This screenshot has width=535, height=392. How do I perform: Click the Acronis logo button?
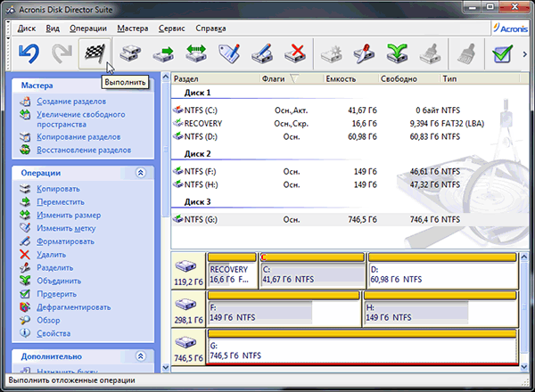pyautogui.click(x=510, y=29)
